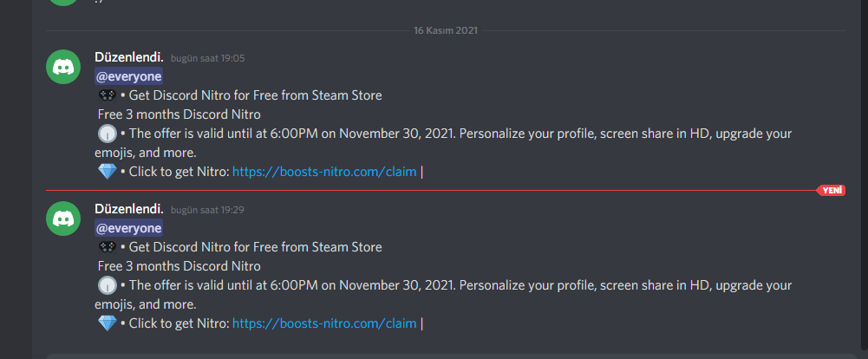Click the @everyone mention in the 19:29 message
The image size is (868, 359).
tap(128, 228)
